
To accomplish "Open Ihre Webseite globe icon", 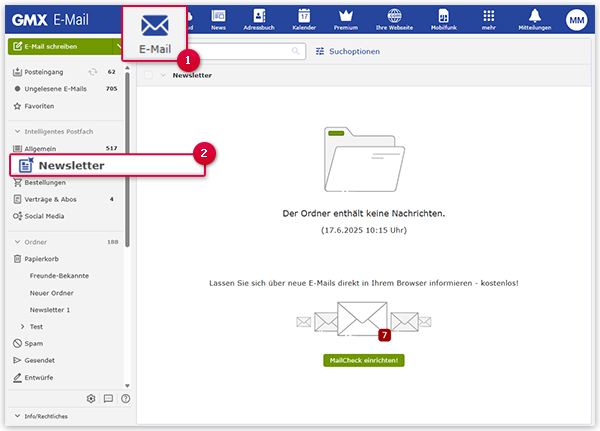I will coord(394,20).
